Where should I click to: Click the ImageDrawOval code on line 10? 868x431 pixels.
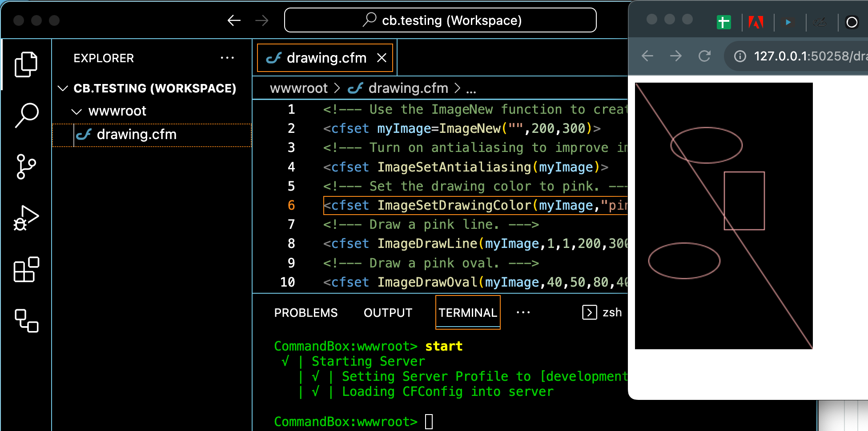click(475, 282)
